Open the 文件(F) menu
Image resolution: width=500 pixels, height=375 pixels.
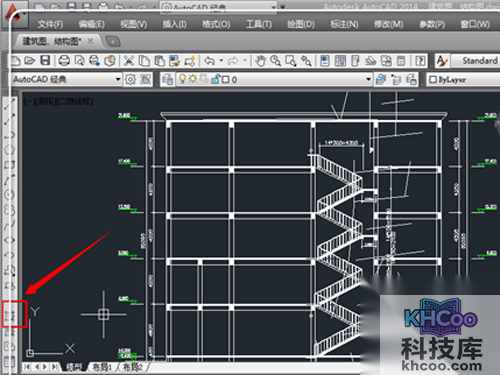point(51,24)
